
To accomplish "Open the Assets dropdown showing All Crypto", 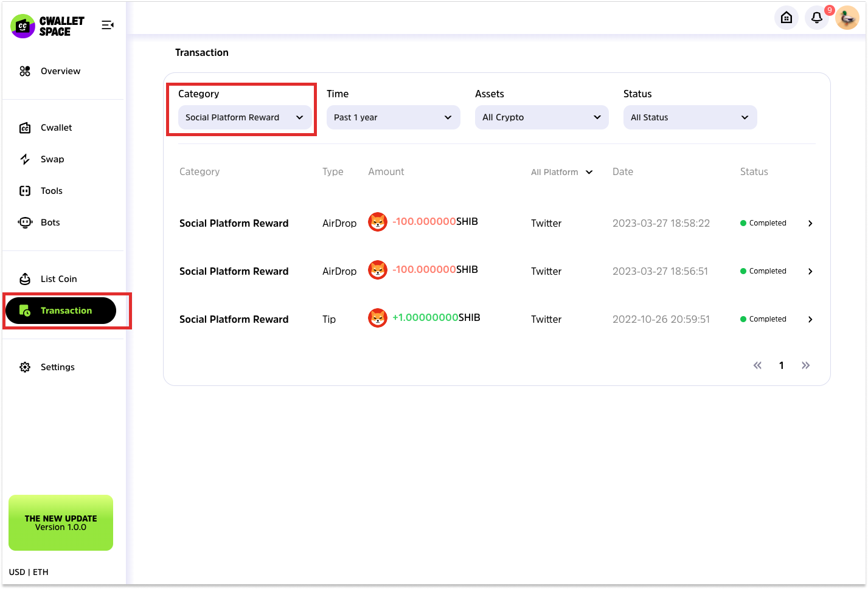I will click(541, 117).
